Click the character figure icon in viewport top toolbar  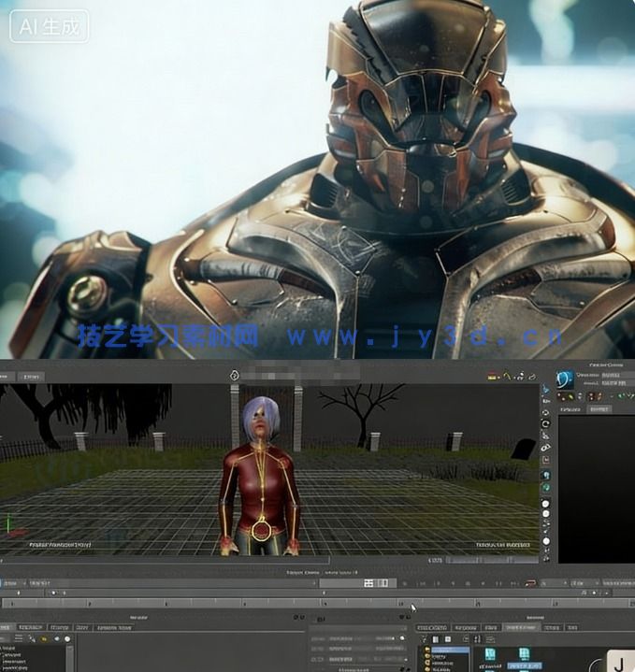click(520, 377)
